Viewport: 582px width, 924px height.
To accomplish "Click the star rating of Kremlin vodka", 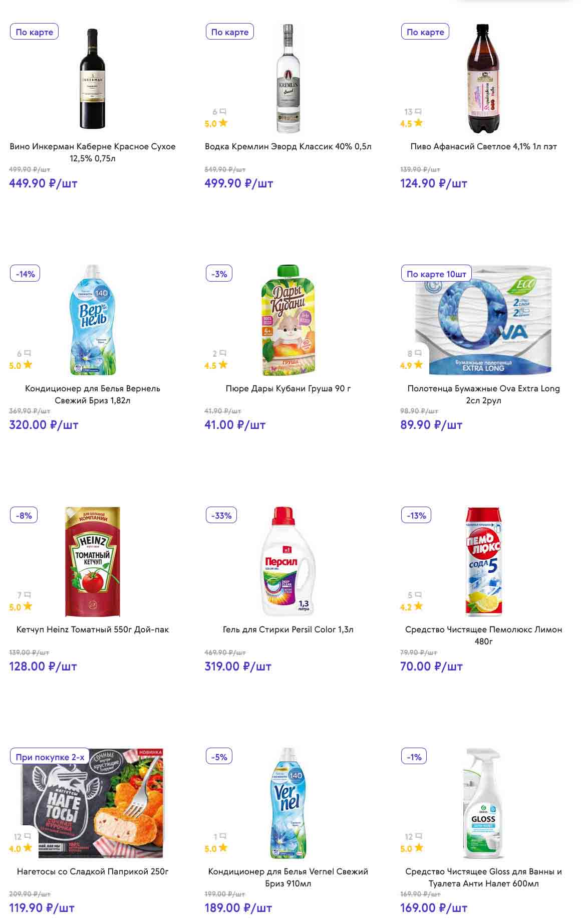I will 216,123.
